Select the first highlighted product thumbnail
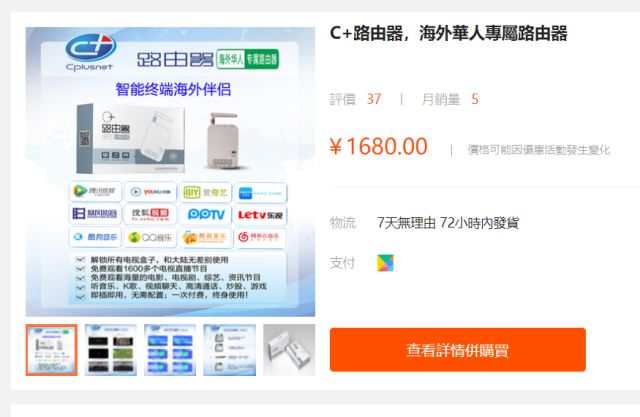Screen dimensions: 640x417 pos(51,350)
